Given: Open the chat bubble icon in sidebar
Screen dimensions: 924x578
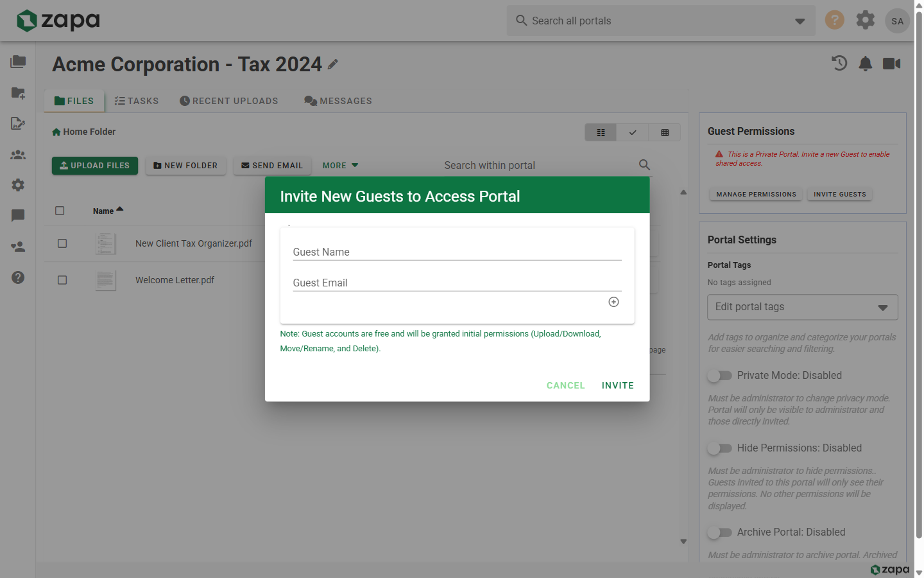Looking at the screenshot, I should [18, 216].
